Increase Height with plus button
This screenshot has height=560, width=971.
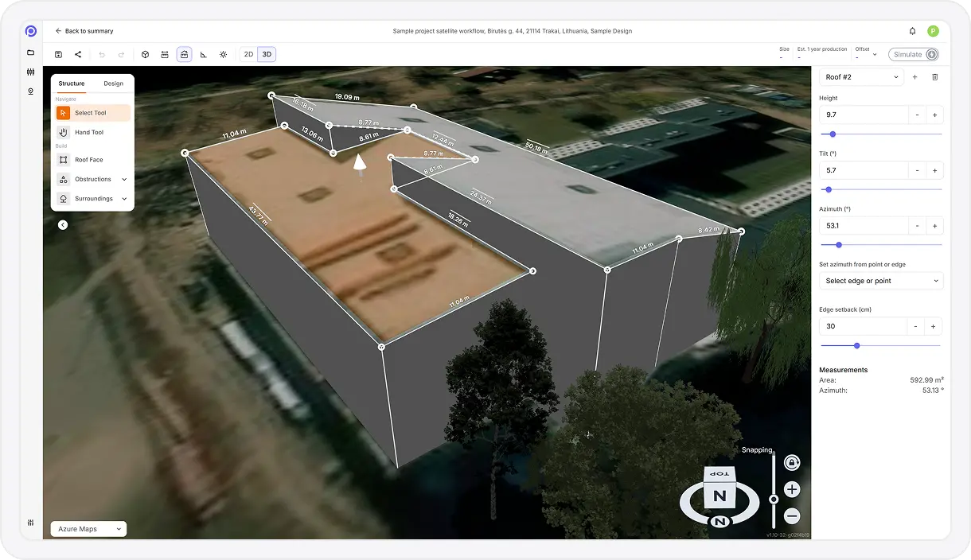[934, 115]
